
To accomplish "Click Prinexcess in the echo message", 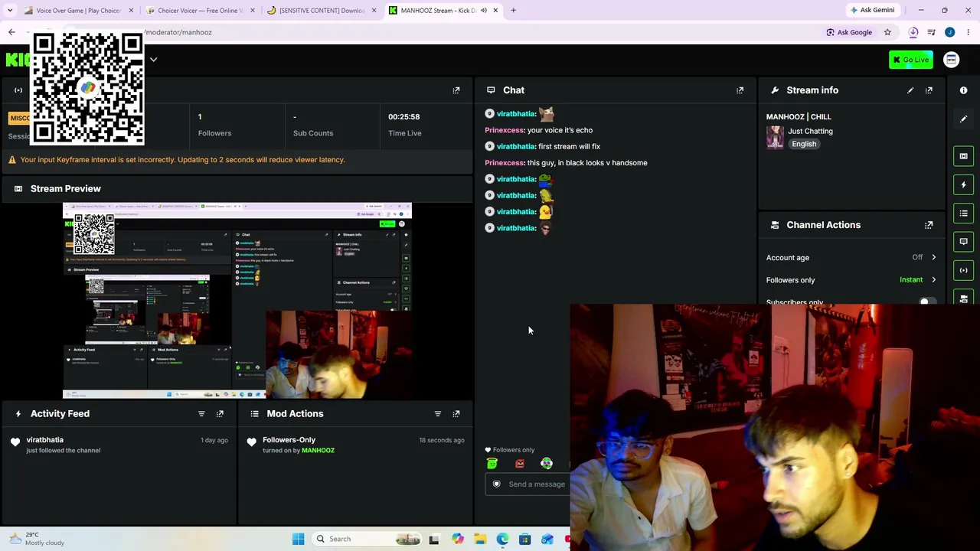I will coord(505,130).
